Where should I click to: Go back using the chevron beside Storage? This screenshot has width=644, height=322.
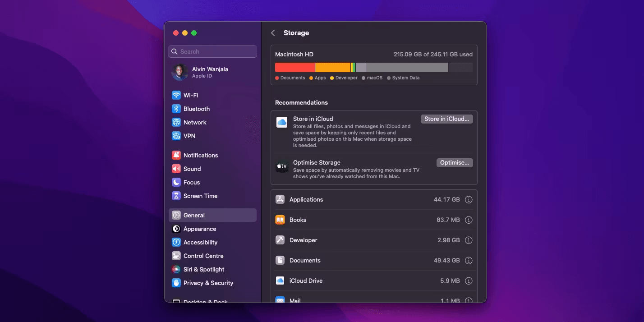[273, 33]
